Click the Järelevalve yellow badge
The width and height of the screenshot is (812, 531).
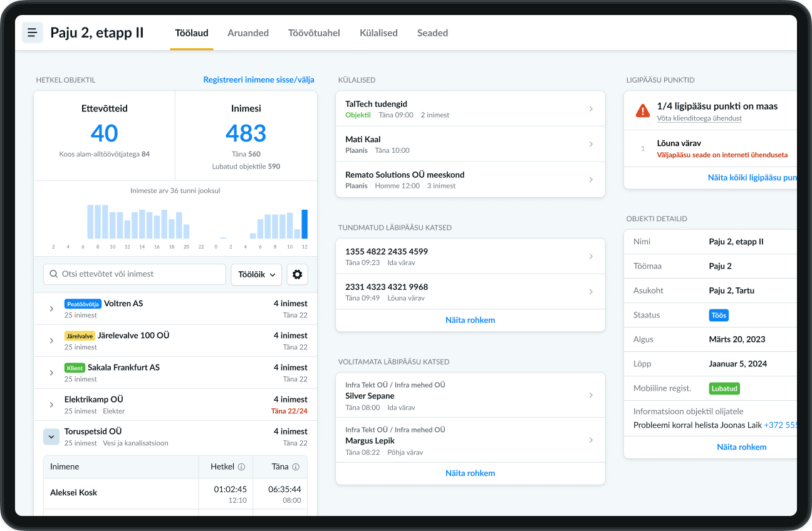click(x=80, y=336)
